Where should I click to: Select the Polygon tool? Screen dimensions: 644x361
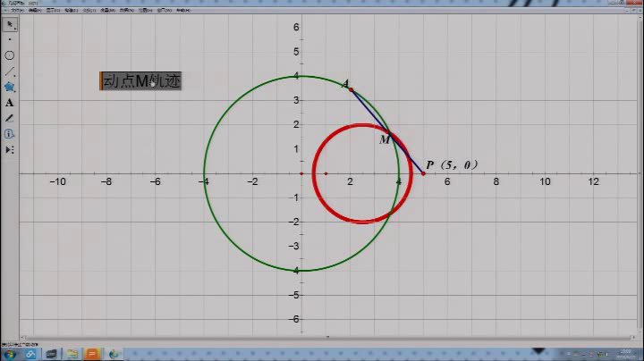[x=10, y=87]
